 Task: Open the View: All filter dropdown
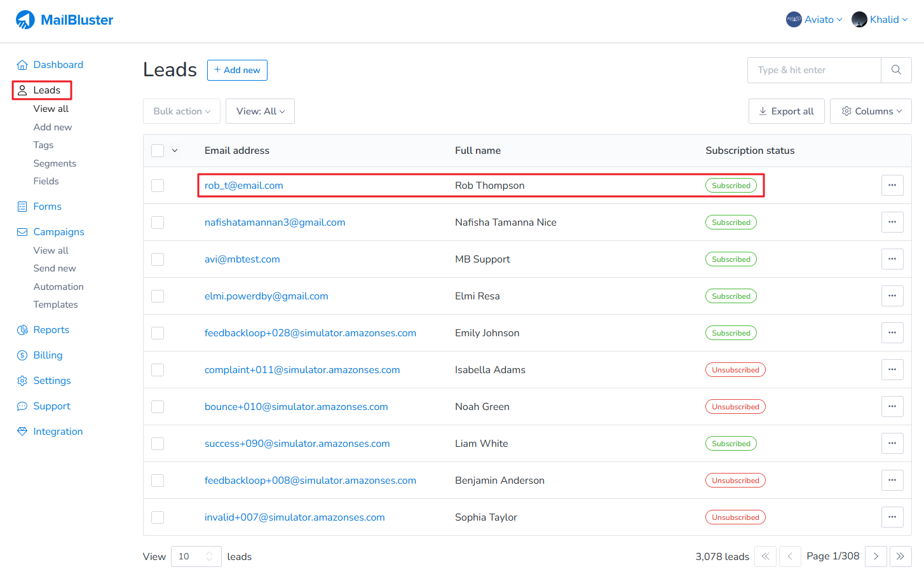pos(260,111)
